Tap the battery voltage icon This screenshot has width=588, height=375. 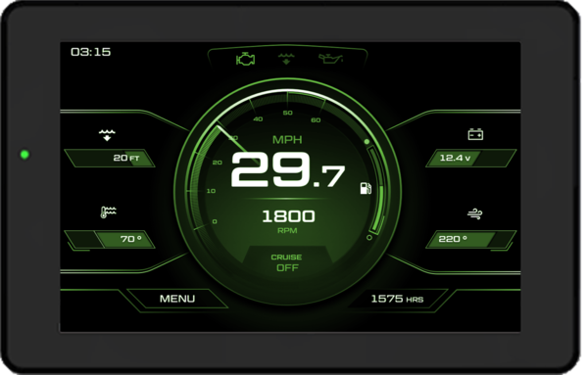click(x=475, y=134)
